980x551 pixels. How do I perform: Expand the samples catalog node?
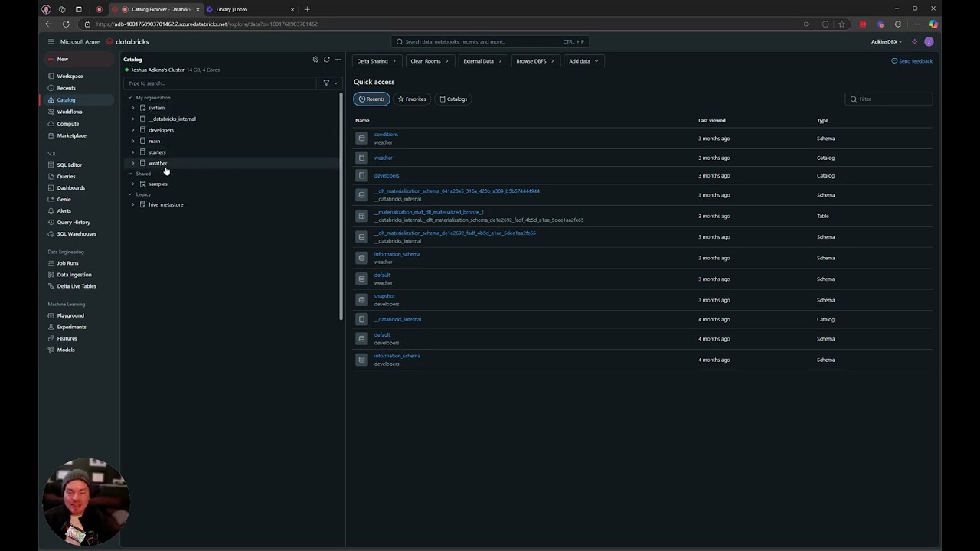133,184
